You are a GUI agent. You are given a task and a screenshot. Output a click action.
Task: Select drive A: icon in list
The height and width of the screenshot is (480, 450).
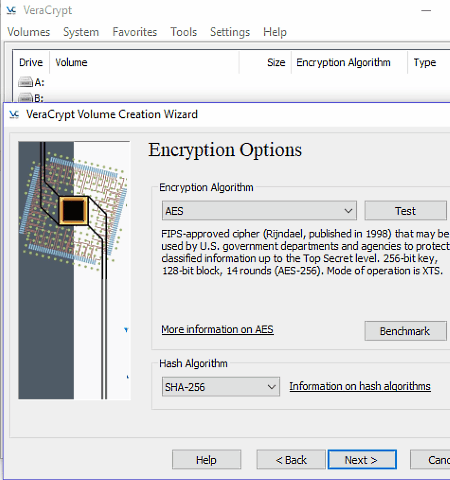25,82
